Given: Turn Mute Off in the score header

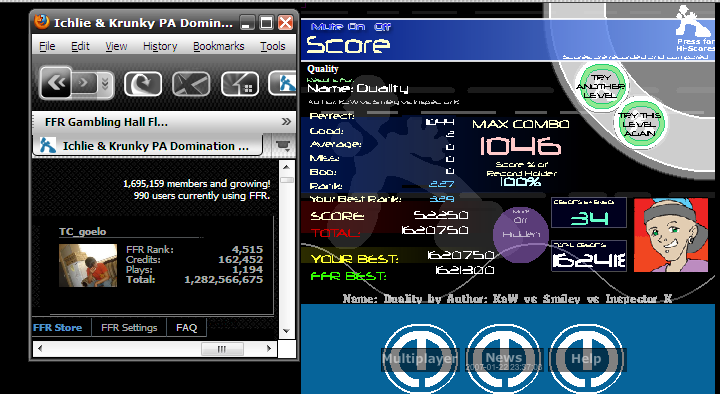Looking at the screenshot, I should [x=382, y=27].
